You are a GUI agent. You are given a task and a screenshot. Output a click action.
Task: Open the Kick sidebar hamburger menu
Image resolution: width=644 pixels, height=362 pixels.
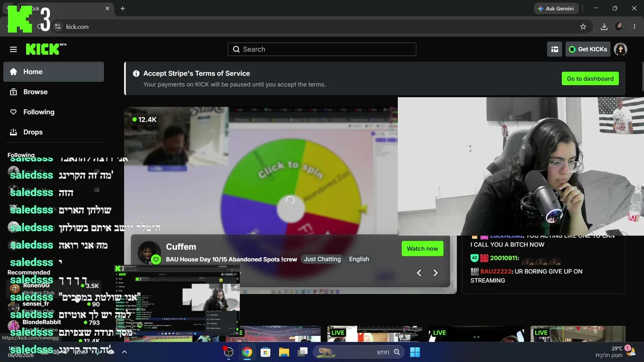tap(14, 49)
